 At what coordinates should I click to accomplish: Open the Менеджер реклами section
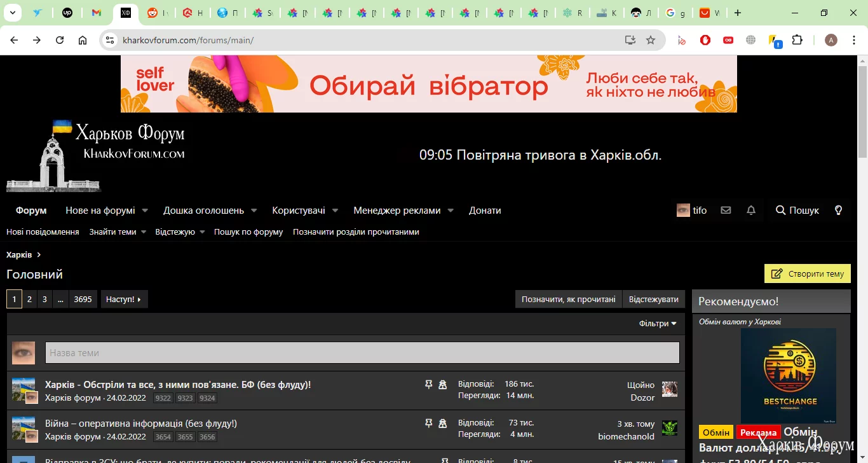click(x=397, y=211)
